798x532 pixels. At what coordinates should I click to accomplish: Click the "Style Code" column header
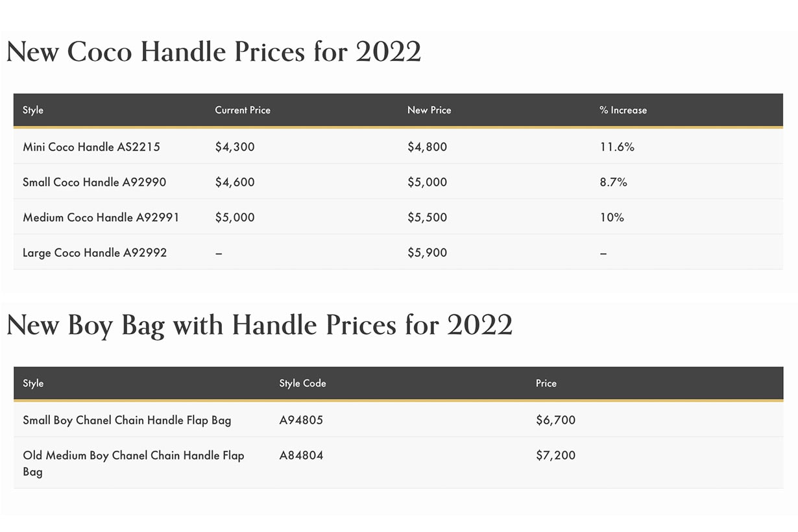302,383
